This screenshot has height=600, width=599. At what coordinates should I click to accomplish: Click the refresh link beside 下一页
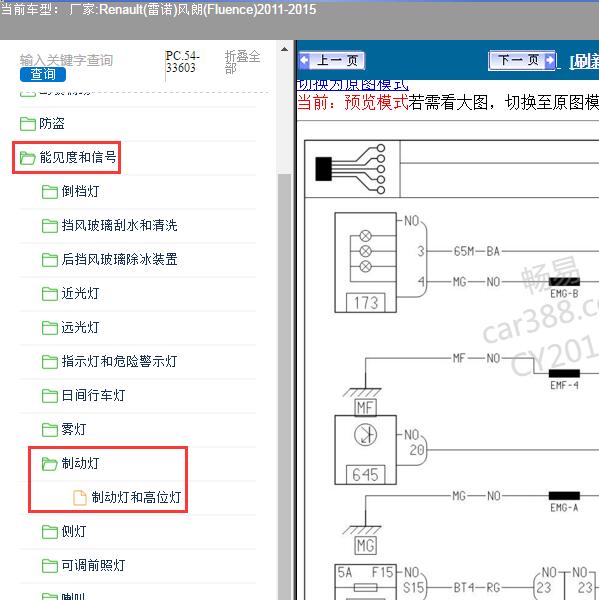[584, 61]
